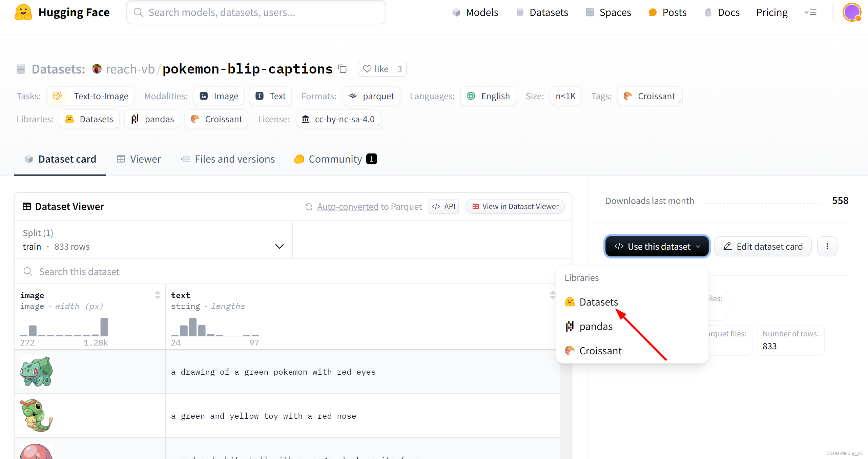Open the green Bulbasaur image thumbnail
Screen dimensions: 868x459
click(x=36, y=371)
